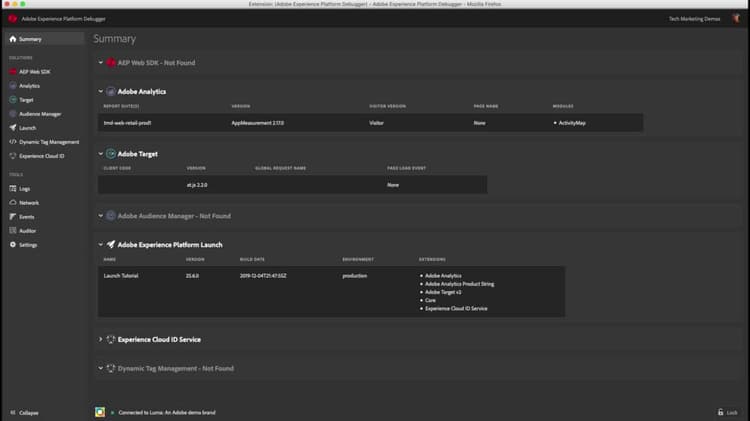Click the Launch Tutorial property name
750x421 pixels.
[121, 276]
